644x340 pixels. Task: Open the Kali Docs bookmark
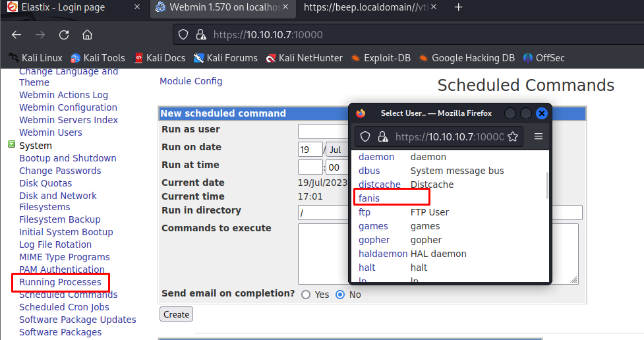[x=160, y=58]
